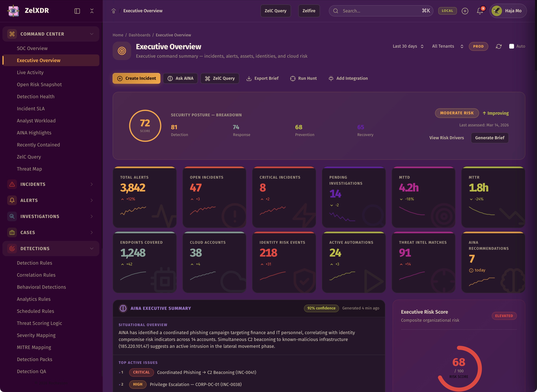Click the sidebar panel toggle icon
Screen dimensions: 537x392
(x=77, y=11)
